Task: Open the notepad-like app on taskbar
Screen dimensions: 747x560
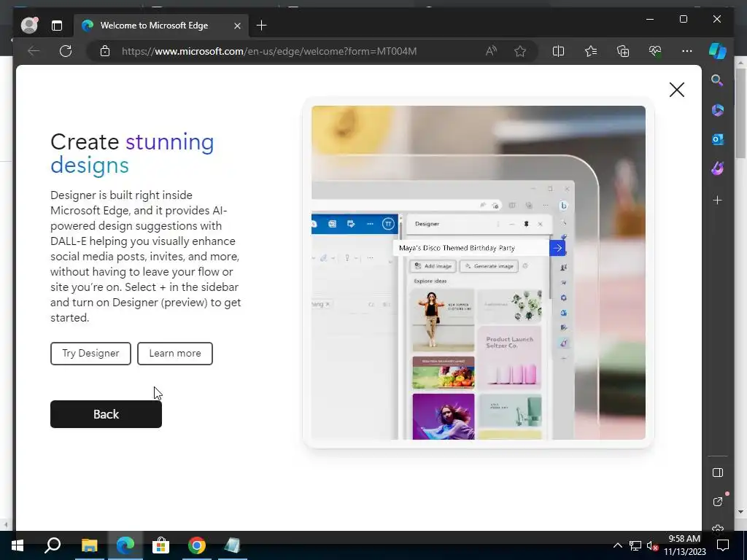Action: [x=232, y=545]
